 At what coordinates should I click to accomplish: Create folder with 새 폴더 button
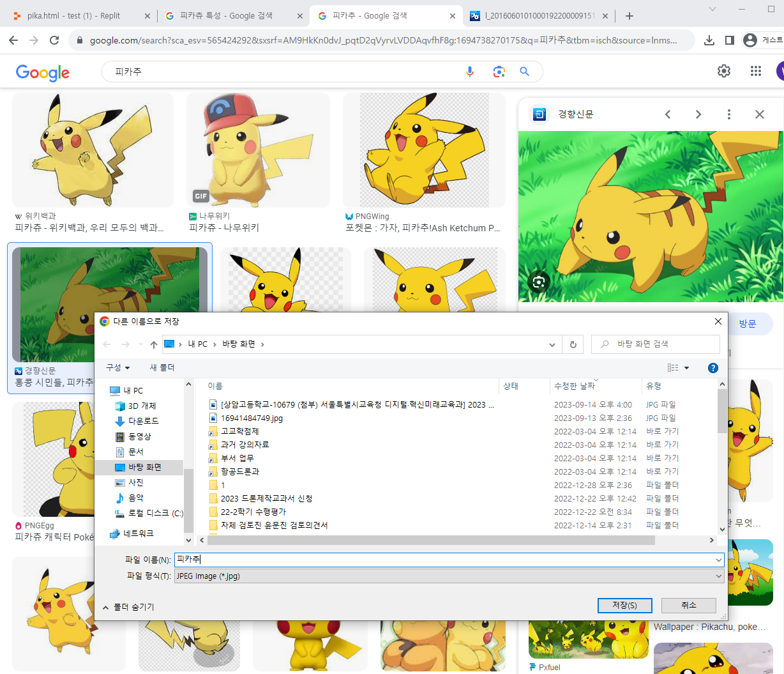[162, 367]
